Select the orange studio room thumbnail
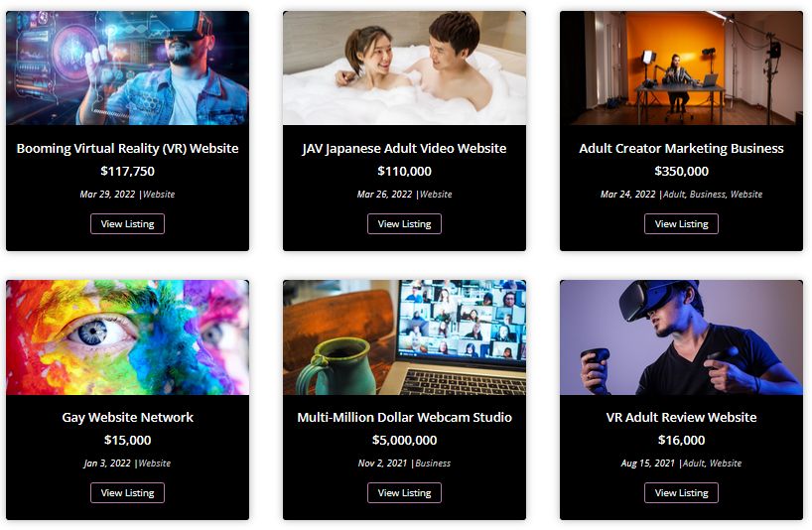The image size is (812, 530). tap(681, 67)
